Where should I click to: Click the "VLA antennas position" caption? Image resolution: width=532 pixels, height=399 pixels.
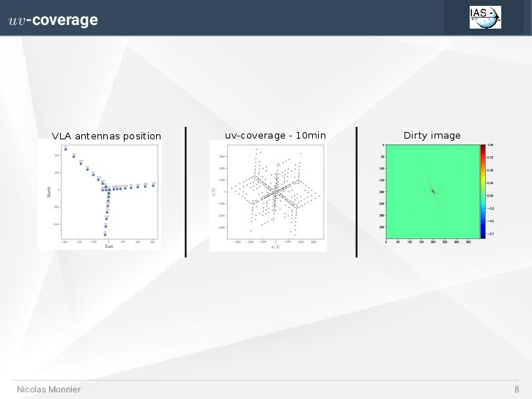[106, 136]
